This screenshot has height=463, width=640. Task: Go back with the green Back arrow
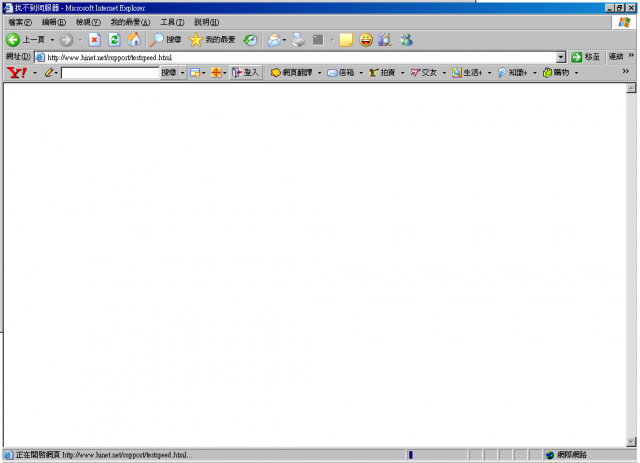(x=13, y=40)
